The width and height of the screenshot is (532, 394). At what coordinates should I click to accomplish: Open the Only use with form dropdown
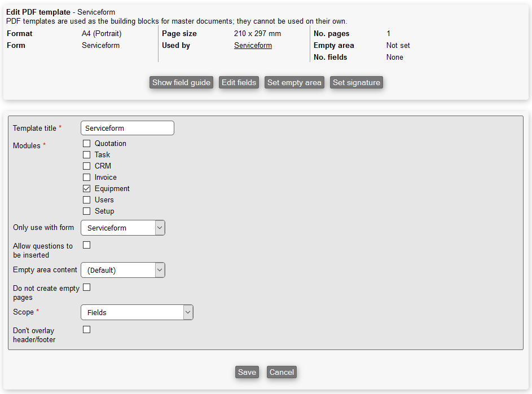click(x=123, y=228)
